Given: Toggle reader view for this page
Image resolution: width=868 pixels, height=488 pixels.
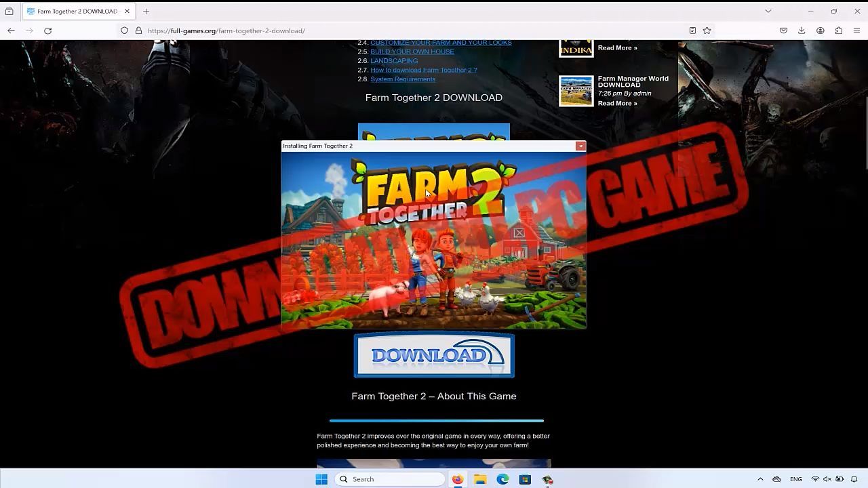Looking at the screenshot, I should point(692,30).
